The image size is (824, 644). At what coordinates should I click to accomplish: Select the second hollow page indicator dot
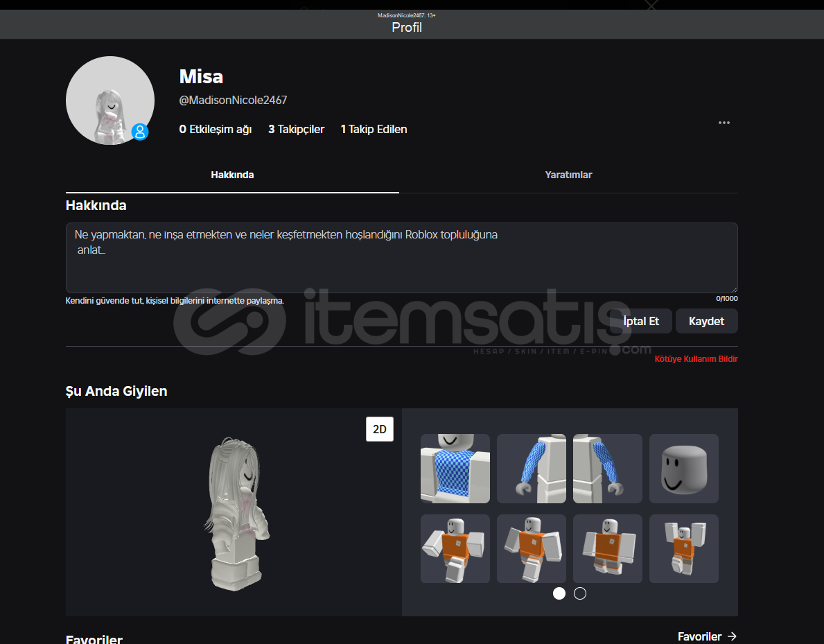pyautogui.click(x=579, y=593)
